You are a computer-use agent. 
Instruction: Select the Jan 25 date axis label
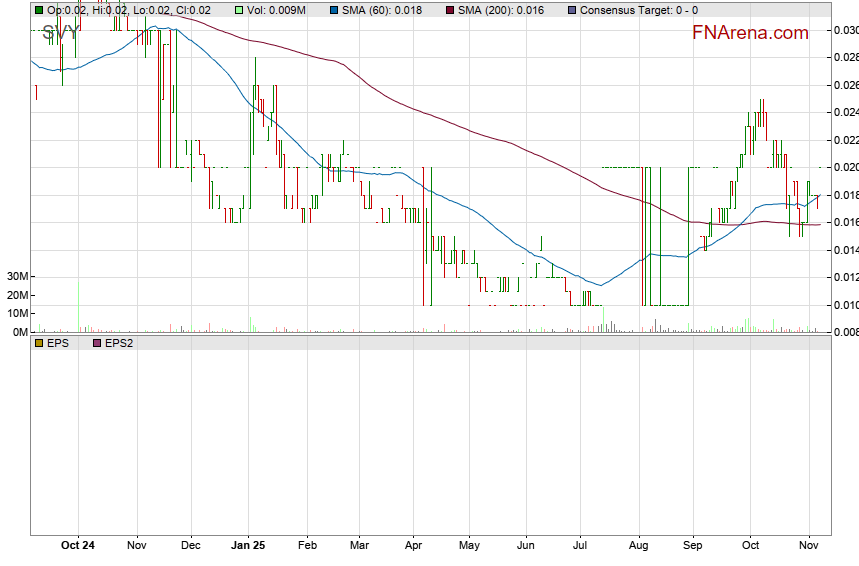tap(248, 545)
